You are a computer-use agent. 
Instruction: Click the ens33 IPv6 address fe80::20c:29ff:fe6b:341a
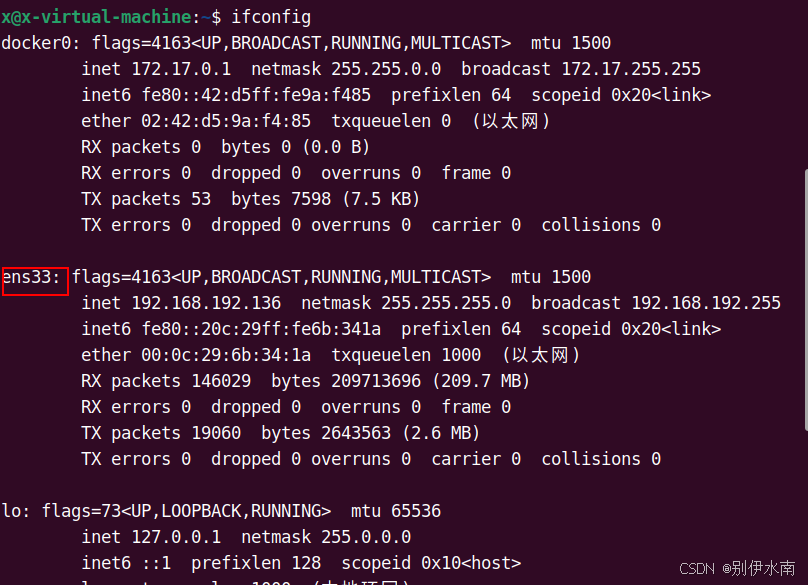coord(261,329)
